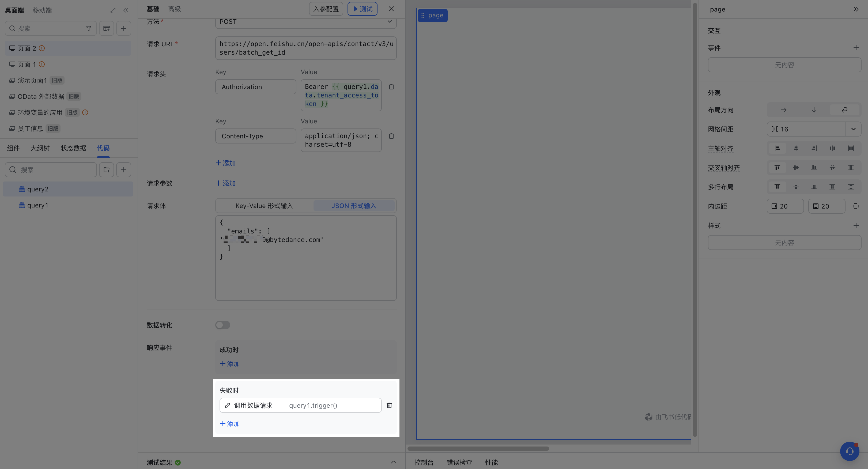This screenshot has width=868, height=469.
Task: Select main axis space-between option
Action: pyautogui.click(x=832, y=149)
